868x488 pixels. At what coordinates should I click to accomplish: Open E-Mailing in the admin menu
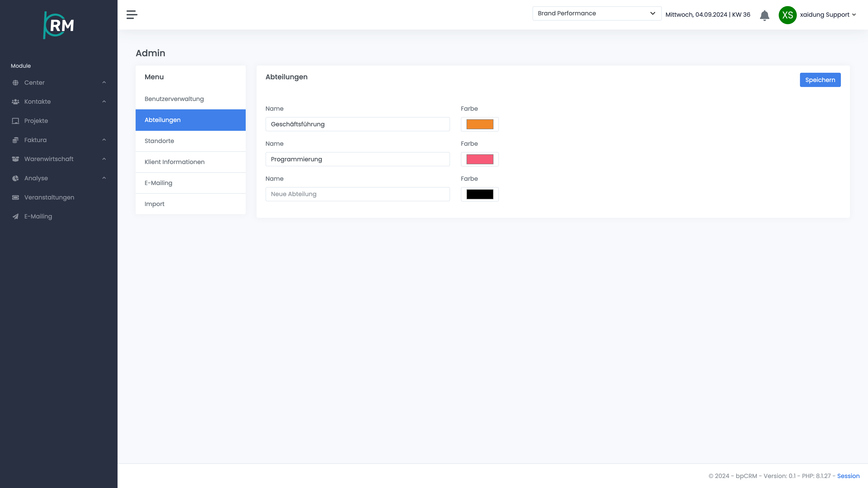190,183
